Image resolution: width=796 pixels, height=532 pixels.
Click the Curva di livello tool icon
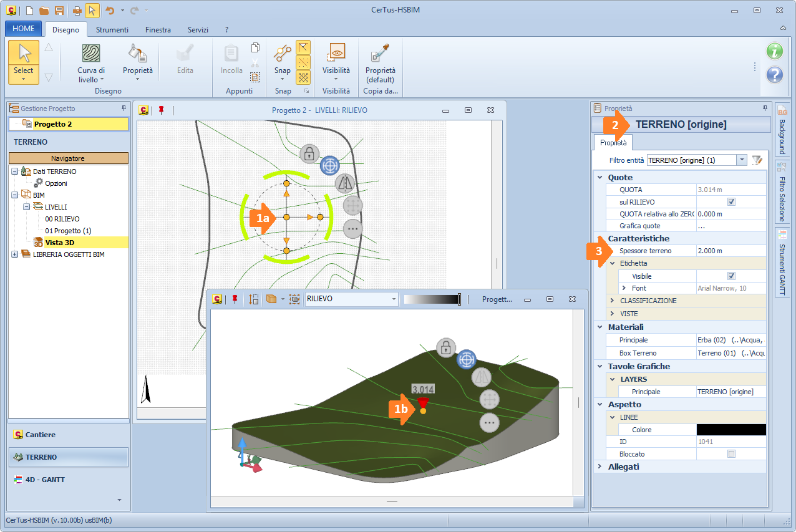91,54
